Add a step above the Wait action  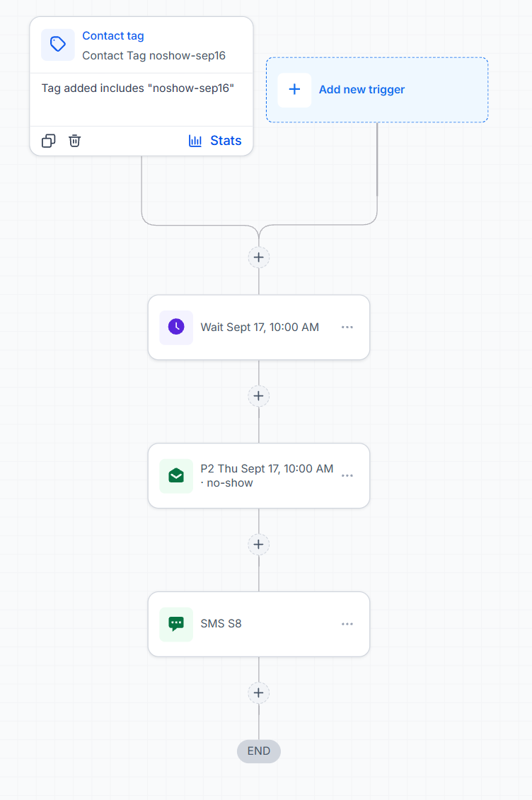click(259, 257)
